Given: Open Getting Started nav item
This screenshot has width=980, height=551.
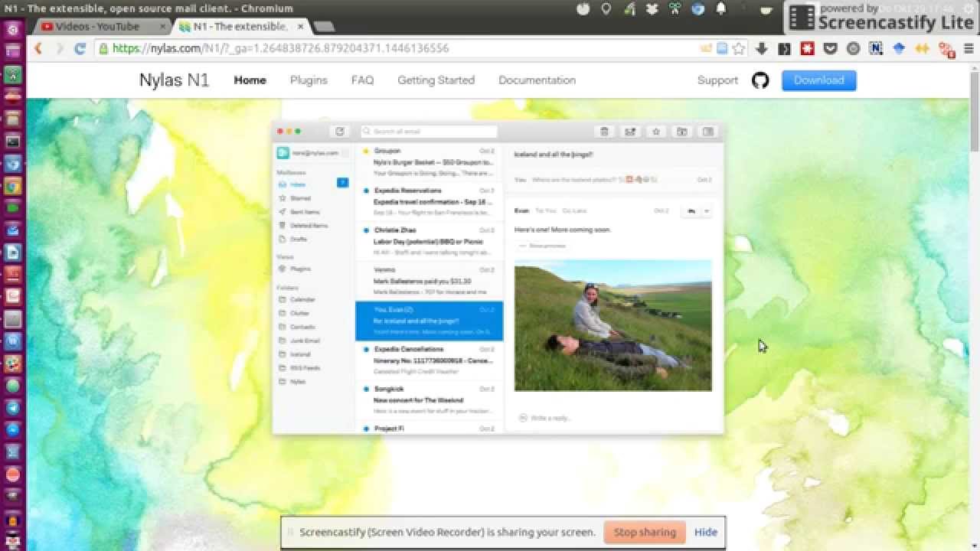Looking at the screenshot, I should (436, 80).
